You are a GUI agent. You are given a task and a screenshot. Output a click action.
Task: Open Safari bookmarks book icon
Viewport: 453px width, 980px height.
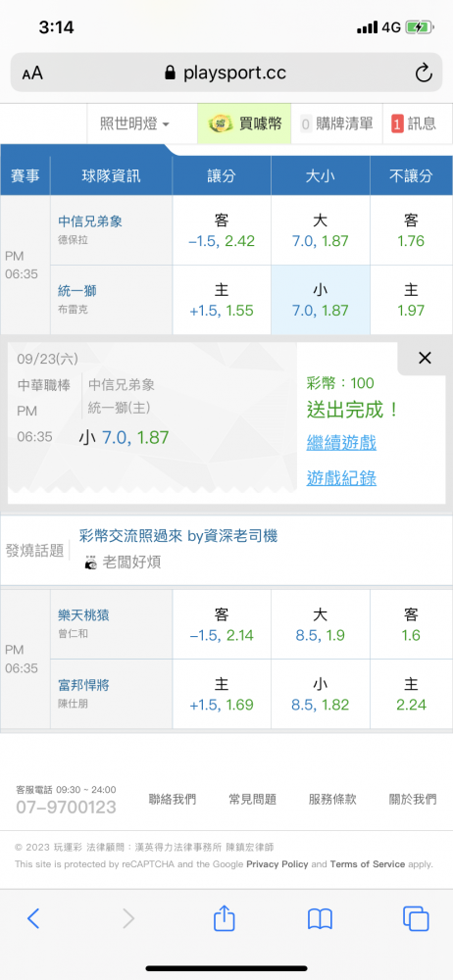320,919
